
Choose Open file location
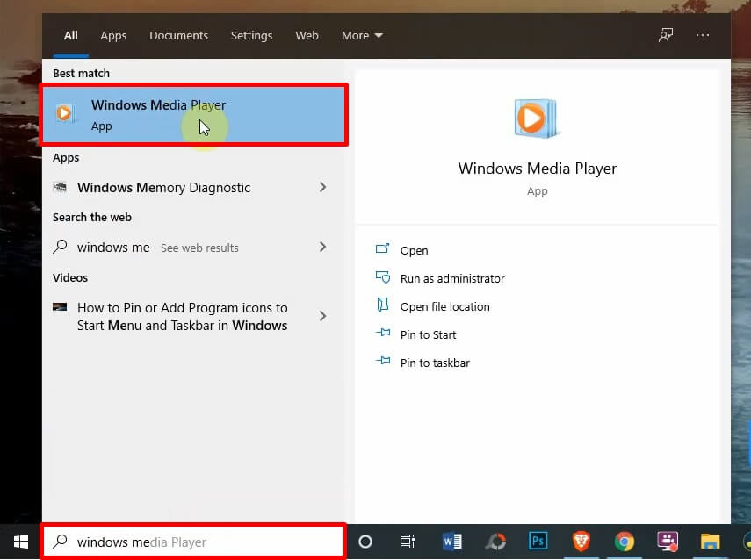(445, 307)
